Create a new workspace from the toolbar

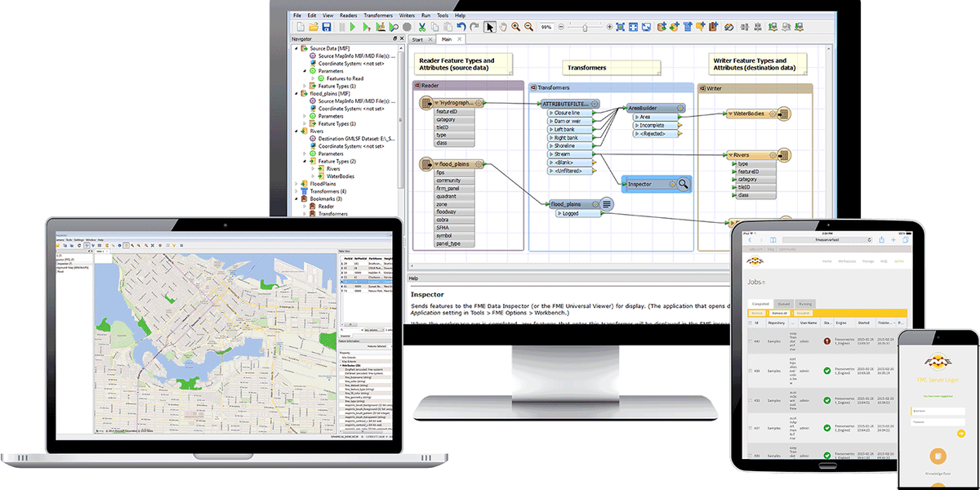(300, 27)
